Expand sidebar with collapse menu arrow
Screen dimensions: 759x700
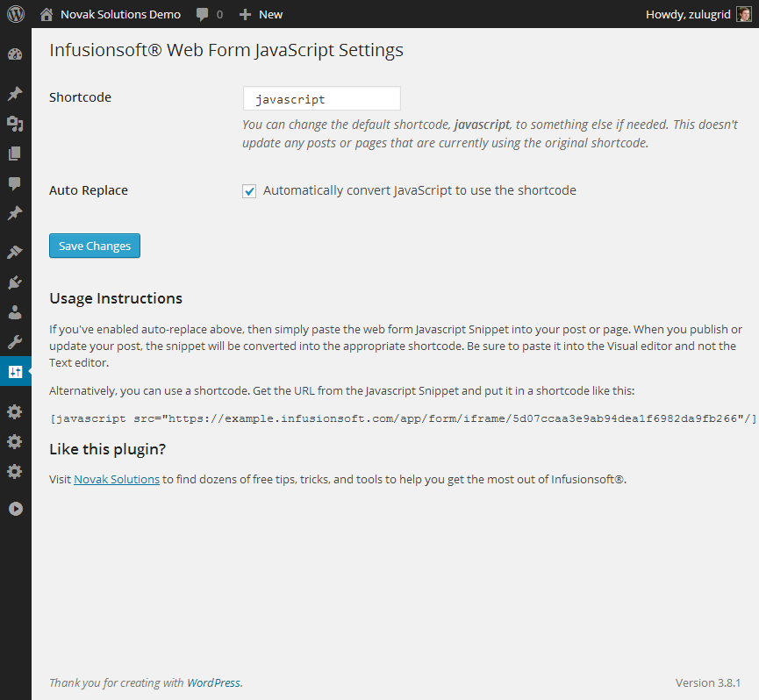tap(16, 509)
